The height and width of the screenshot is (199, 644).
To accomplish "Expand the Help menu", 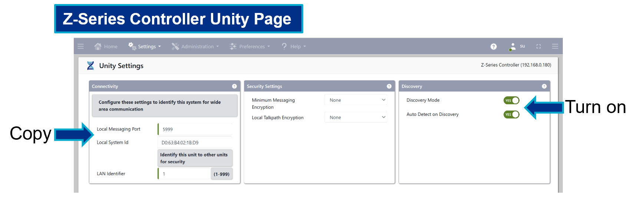I will point(294,46).
